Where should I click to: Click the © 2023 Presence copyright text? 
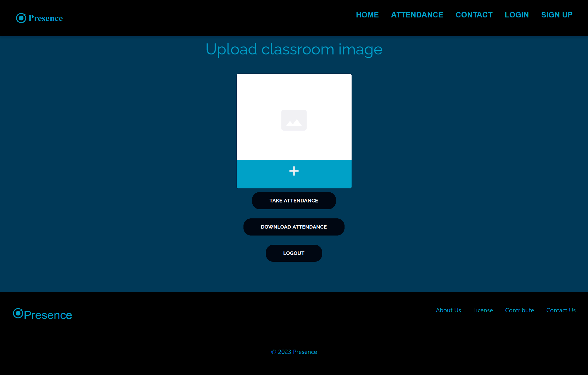294,352
